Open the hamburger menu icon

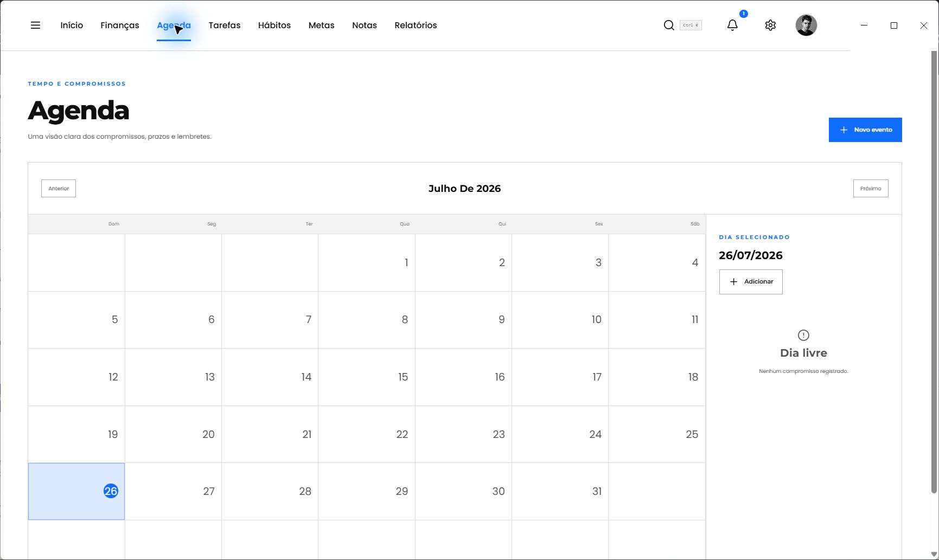click(35, 25)
